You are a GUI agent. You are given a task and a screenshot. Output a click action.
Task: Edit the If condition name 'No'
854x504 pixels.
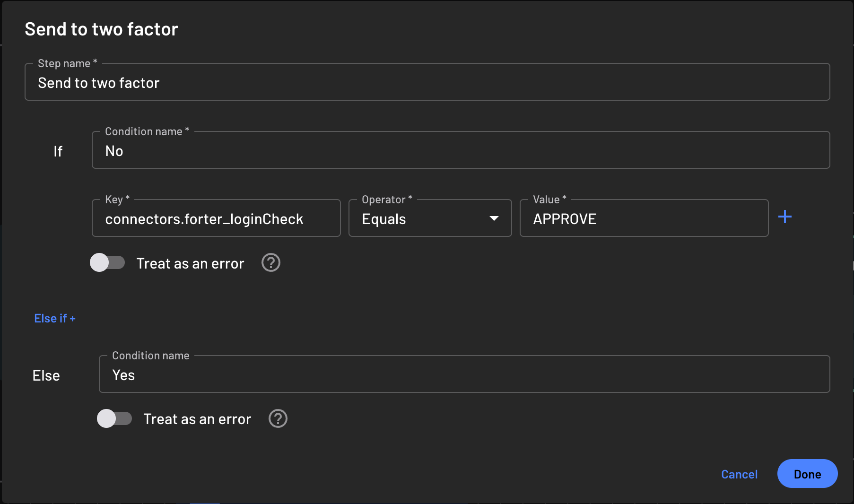pos(460,151)
